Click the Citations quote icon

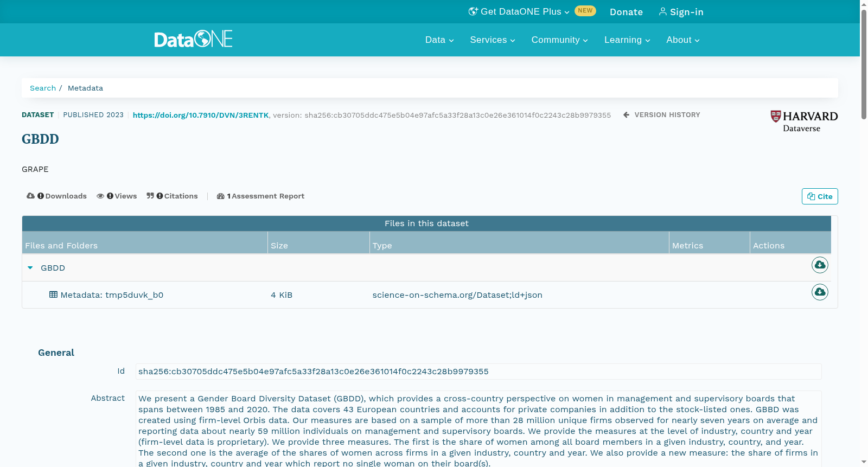(150, 196)
